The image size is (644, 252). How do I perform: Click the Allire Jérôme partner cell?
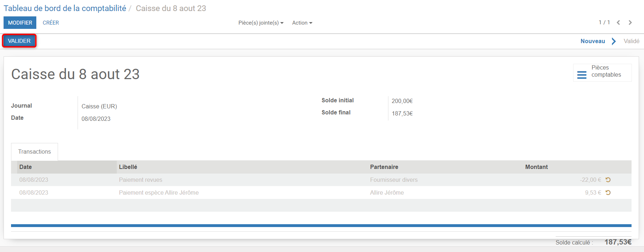click(387, 193)
